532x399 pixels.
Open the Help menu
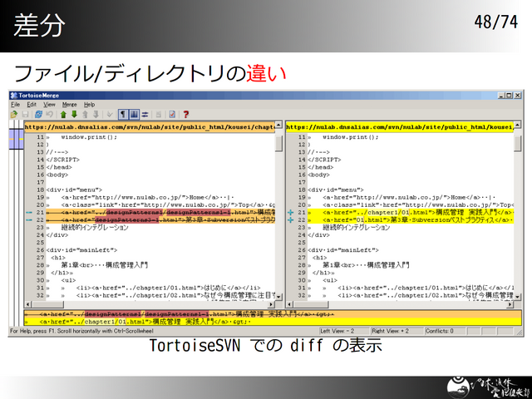89,105
